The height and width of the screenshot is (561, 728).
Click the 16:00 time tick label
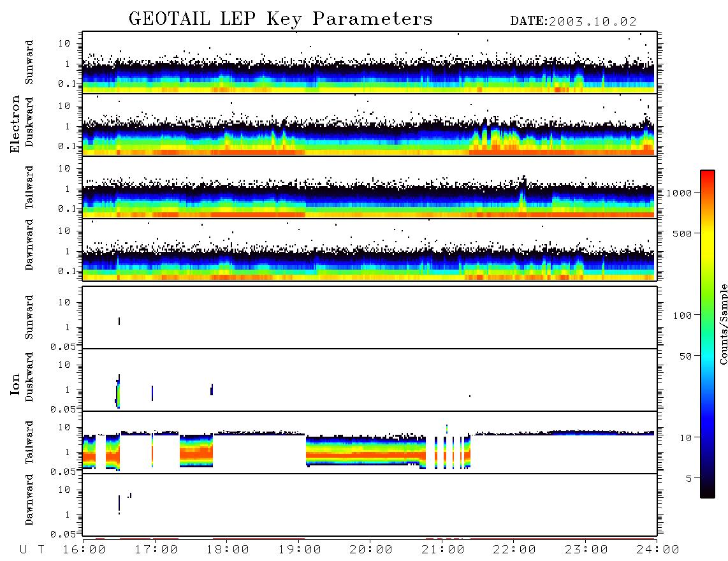coord(84,550)
